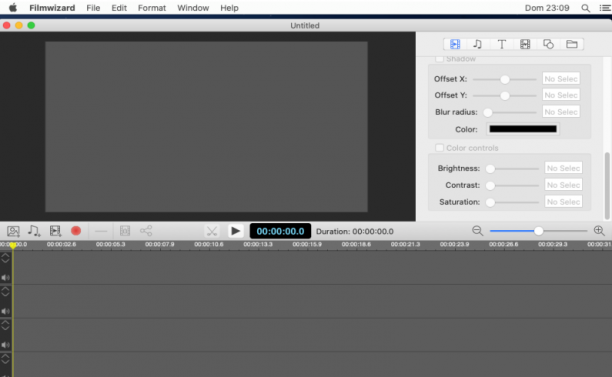Play the timeline with the play button
Screen dimensions: 612x377
[x=235, y=231]
